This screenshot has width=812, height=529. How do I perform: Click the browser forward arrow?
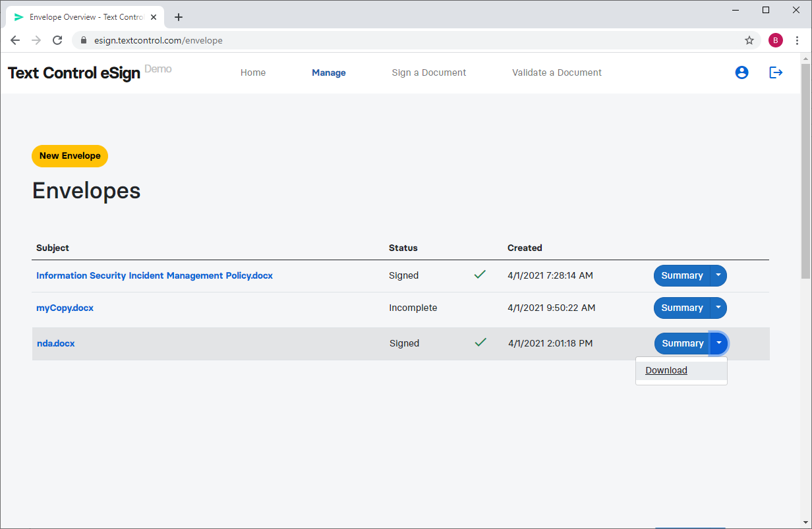(36, 40)
